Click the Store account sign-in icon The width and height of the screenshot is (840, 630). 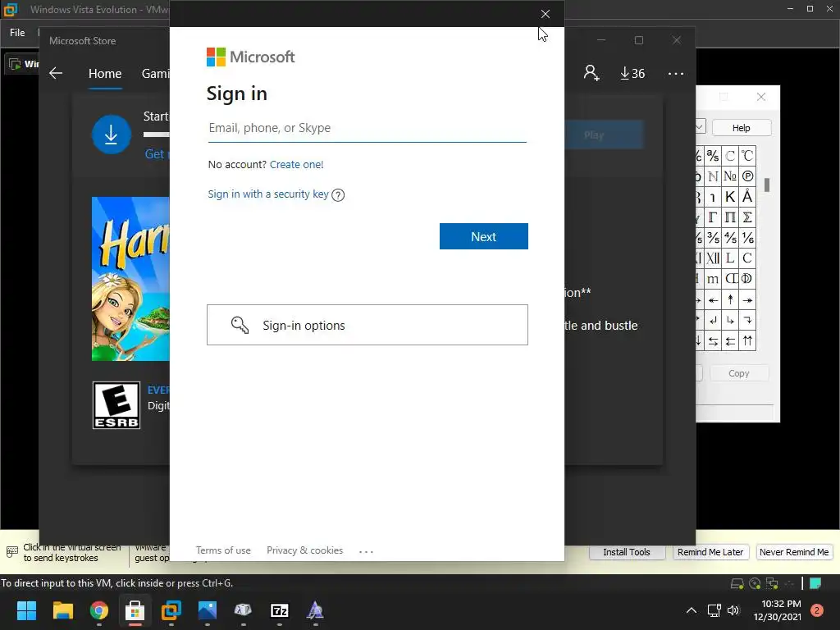coord(591,73)
